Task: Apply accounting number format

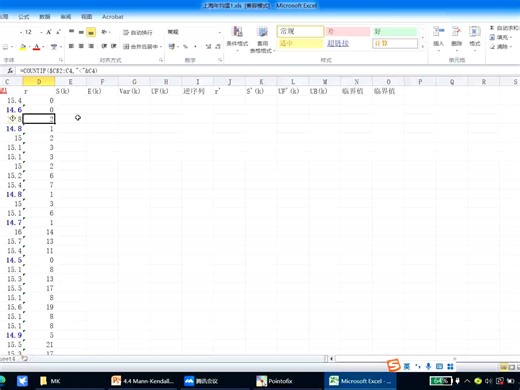Action: click(171, 46)
